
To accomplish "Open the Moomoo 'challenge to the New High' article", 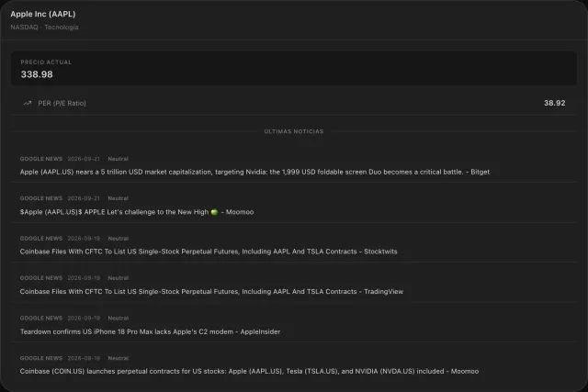I will pos(137,212).
